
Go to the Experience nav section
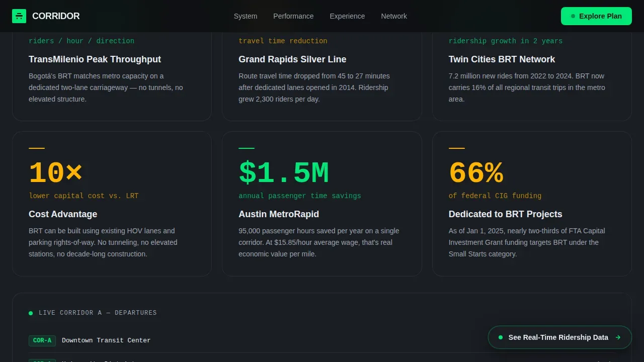[347, 16]
